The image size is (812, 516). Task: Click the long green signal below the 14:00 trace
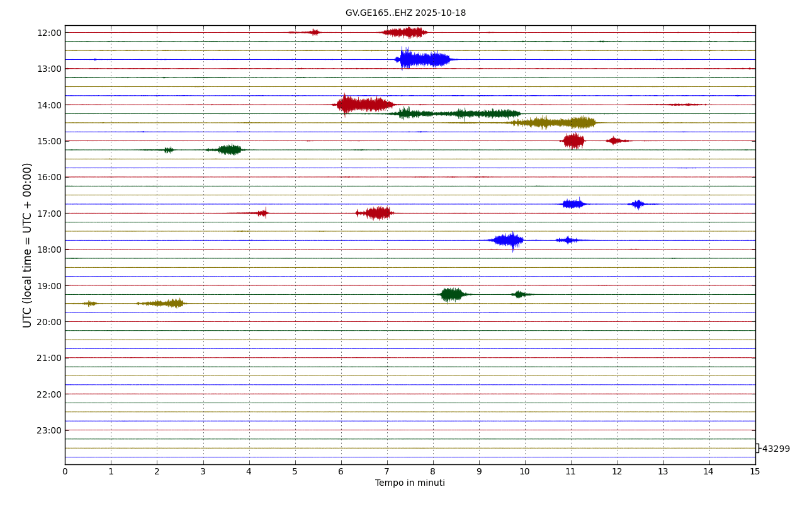click(x=460, y=113)
